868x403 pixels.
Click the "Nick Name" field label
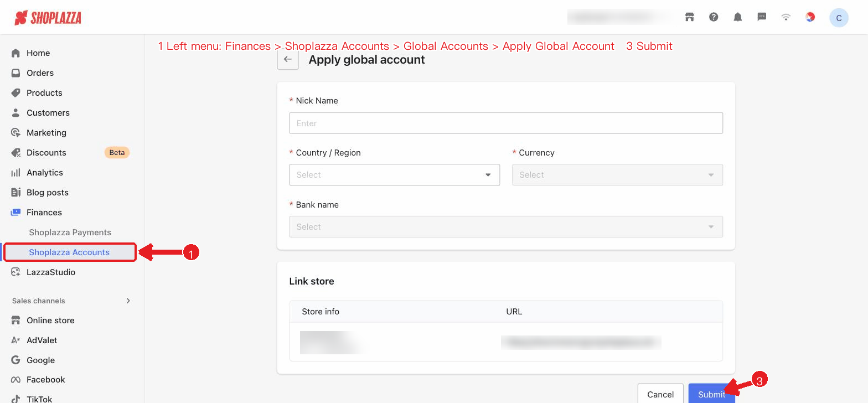tap(317, 101)
